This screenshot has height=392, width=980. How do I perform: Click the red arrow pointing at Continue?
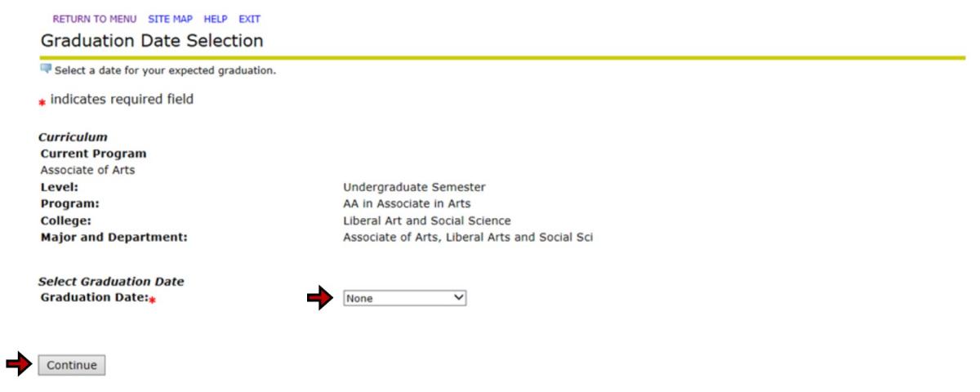(20, 365)
